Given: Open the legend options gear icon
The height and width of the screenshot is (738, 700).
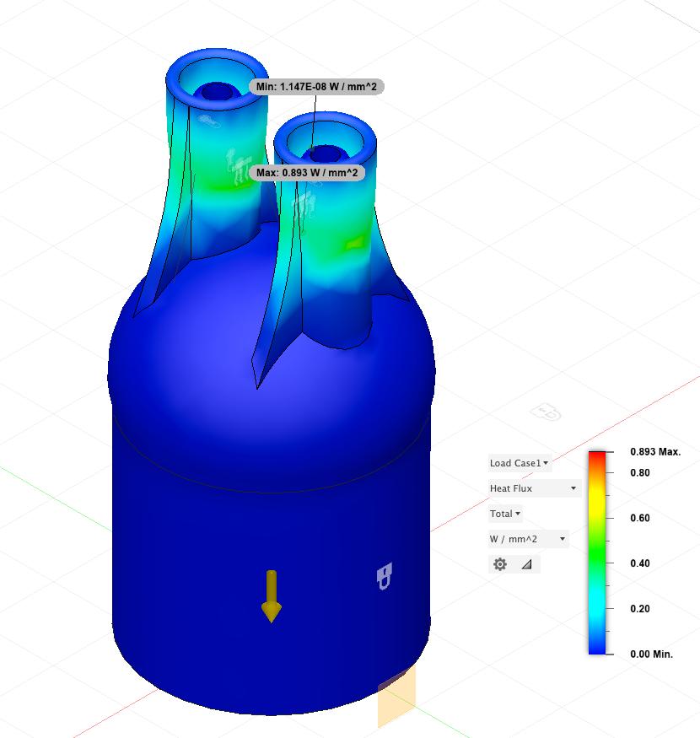Looking at the screenshot, I should click(500, 564).
